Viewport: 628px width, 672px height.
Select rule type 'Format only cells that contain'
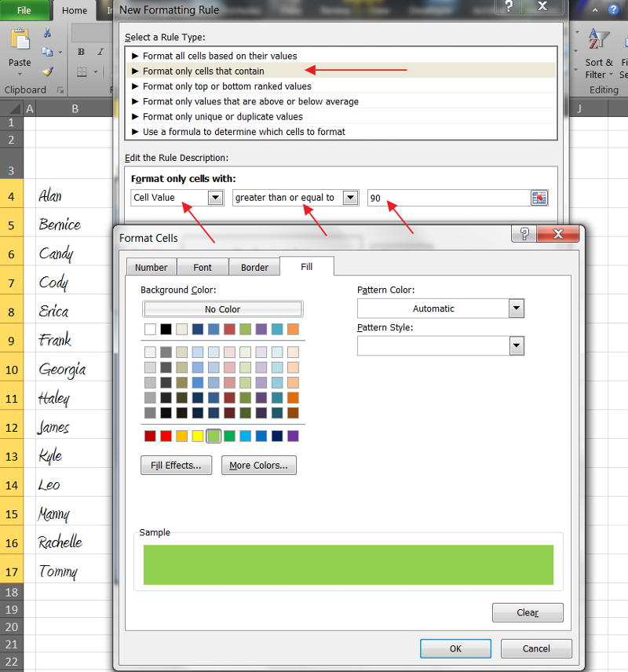(341, 71)
